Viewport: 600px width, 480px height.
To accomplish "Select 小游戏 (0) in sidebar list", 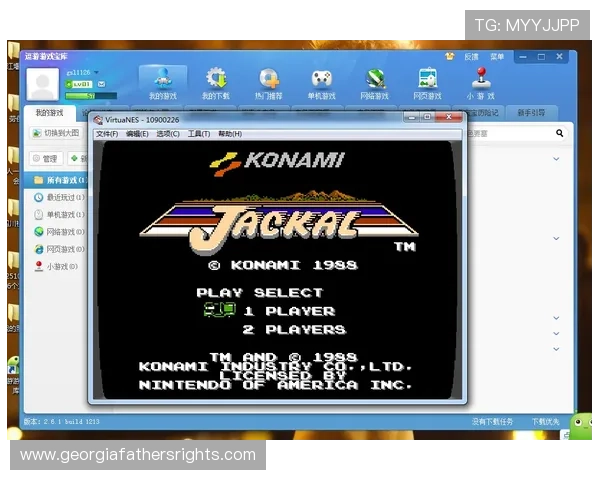I will tap(56, 266).
